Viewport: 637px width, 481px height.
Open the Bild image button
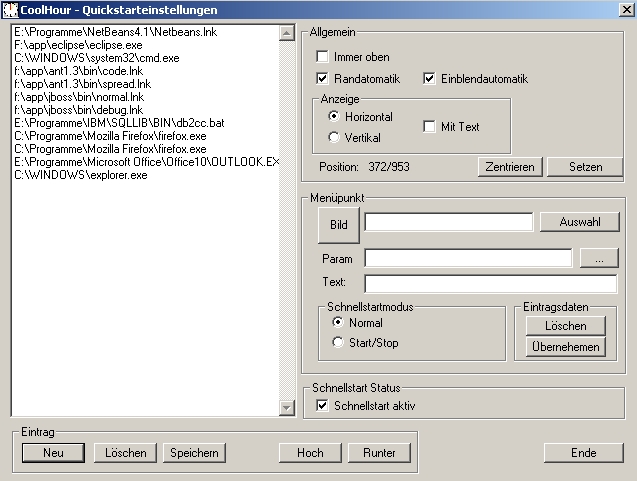click(x=338, y=225)
